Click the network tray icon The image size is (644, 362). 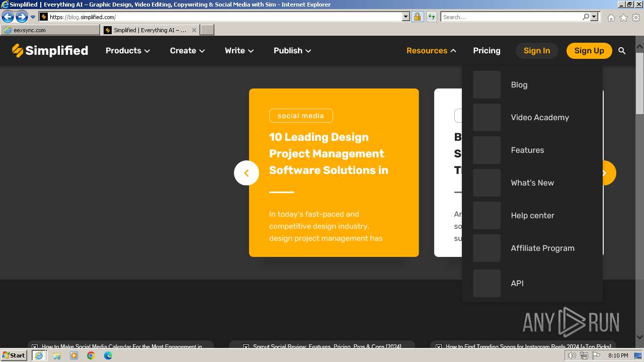584,355
